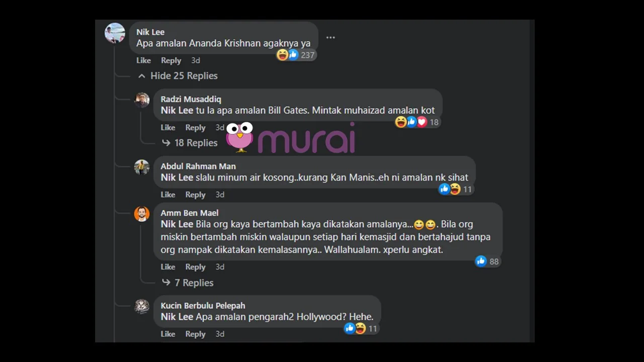
Task: Collapse thread via Hide 25 Replies
Action: tap(178, 76)
